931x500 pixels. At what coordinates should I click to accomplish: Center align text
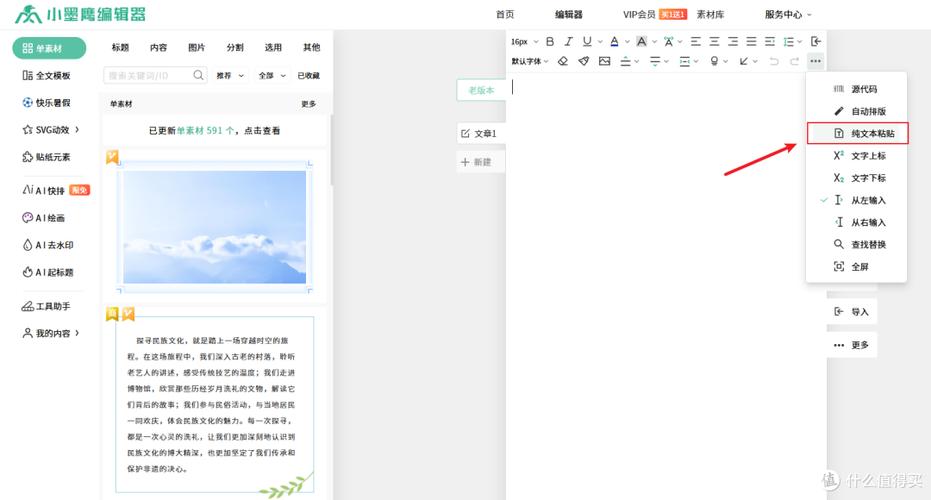click(714, 42)
